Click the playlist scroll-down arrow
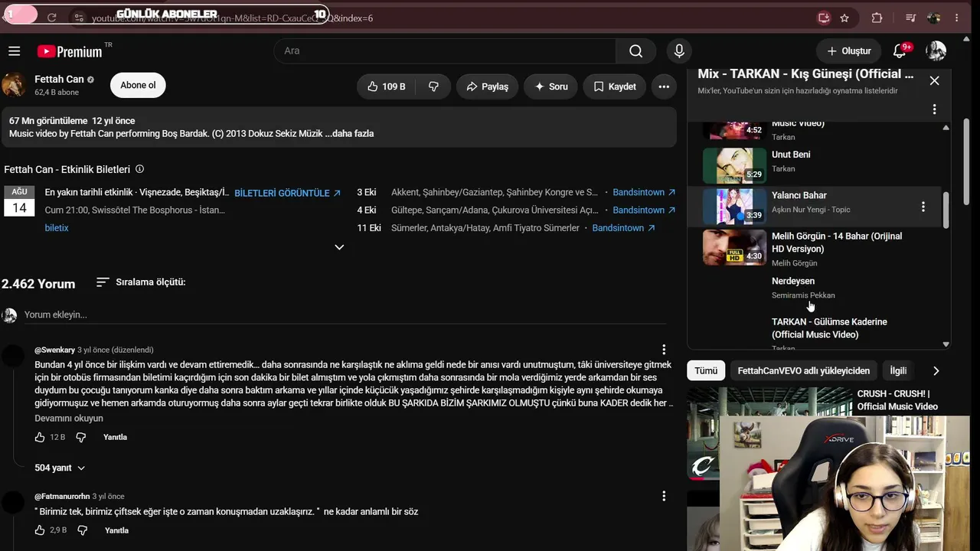Viewport: 980px width, 551px height. [946, 344]
